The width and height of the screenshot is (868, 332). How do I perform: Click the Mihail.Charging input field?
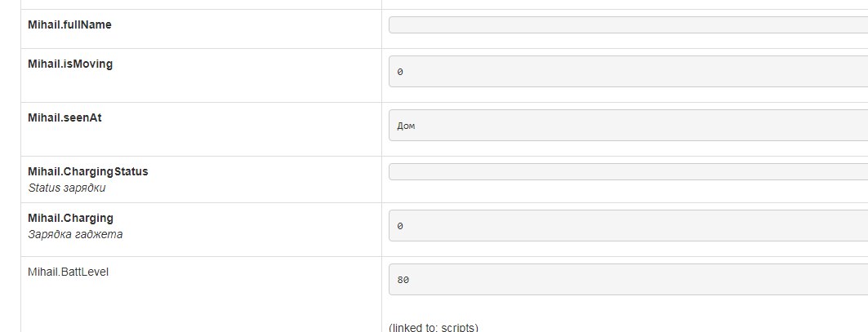627,226
